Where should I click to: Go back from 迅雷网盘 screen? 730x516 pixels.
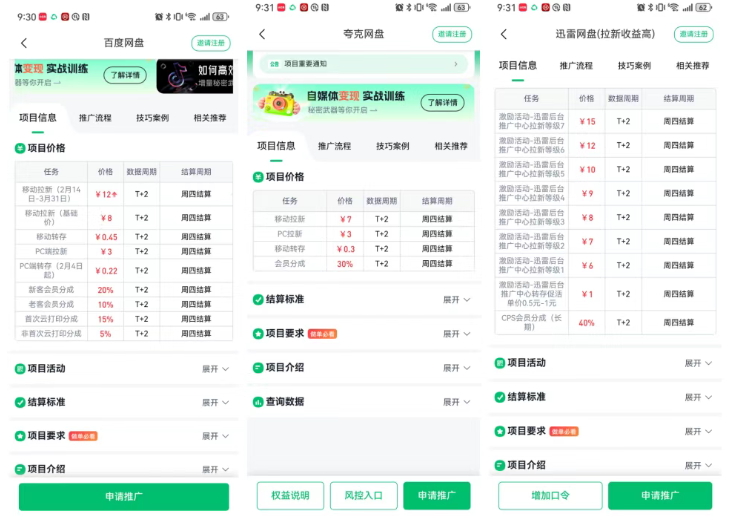tap(504, 34)
